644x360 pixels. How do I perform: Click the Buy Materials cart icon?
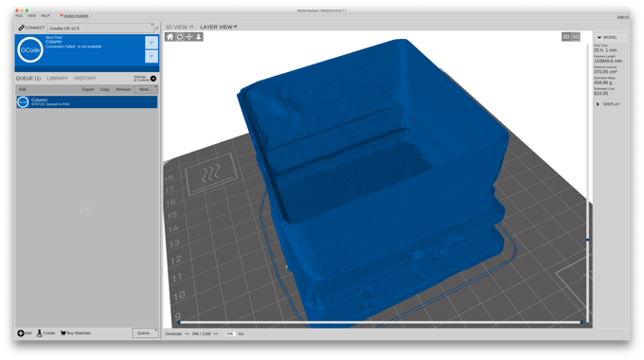63,333
